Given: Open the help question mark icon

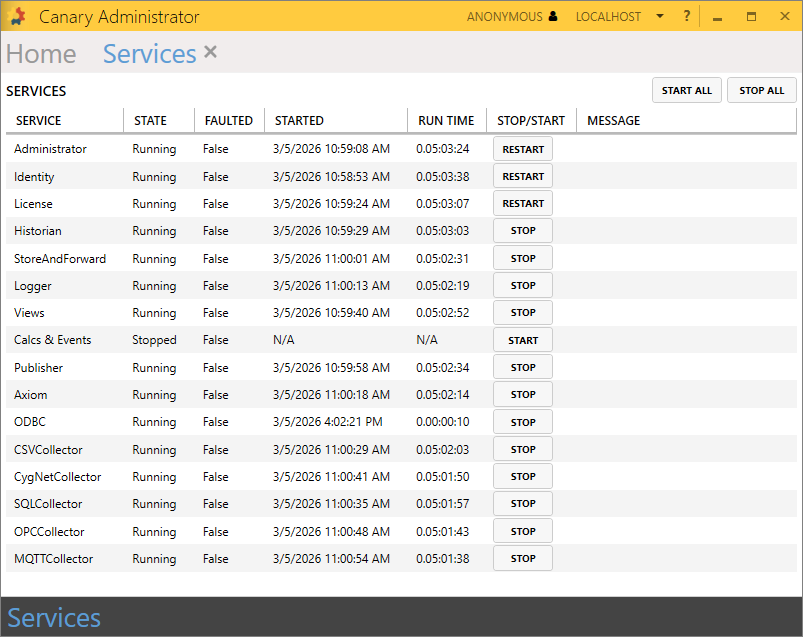Looking at the screenshot, I should coord(687,17).
